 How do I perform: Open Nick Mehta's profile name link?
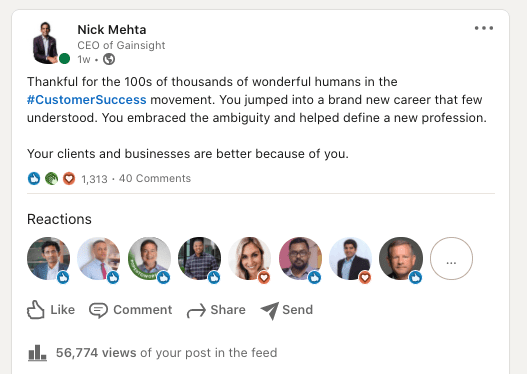pyautogui.click(x=112, y=30)
